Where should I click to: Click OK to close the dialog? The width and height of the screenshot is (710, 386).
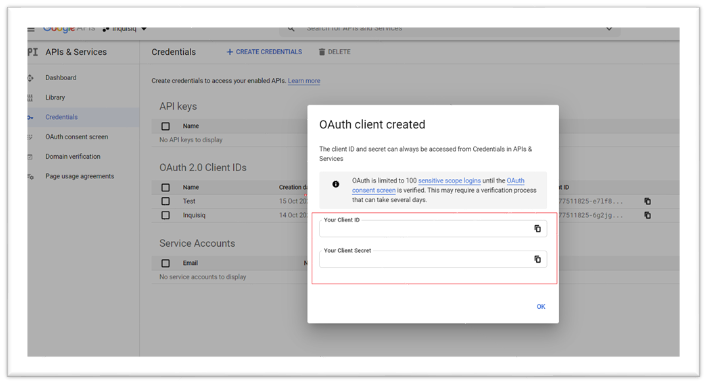[541, 307]
